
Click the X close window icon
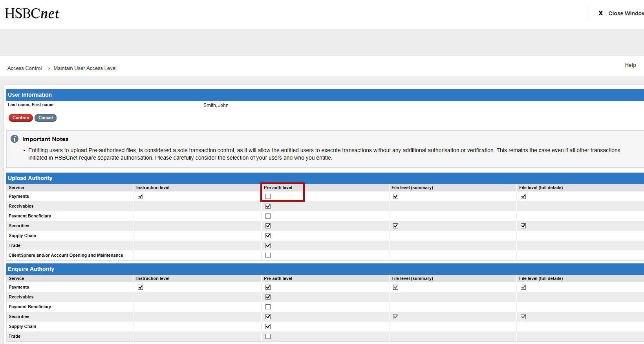(600, 13)
